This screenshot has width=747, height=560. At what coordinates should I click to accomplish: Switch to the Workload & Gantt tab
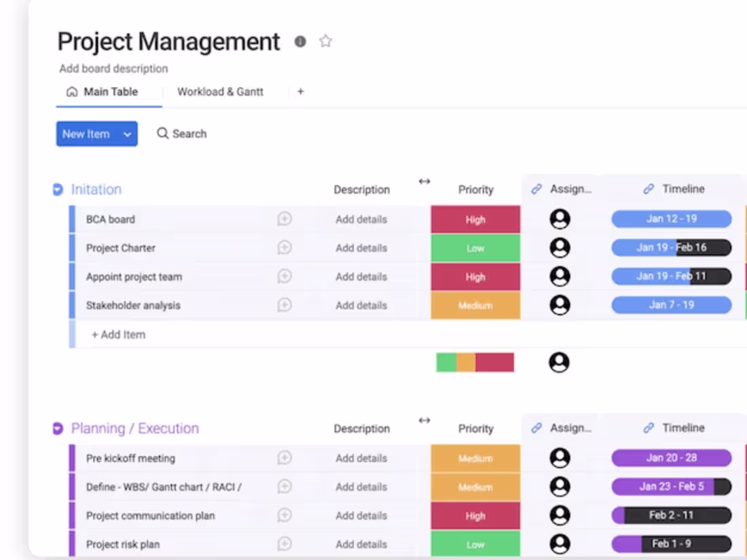click(x=221, y=91)
